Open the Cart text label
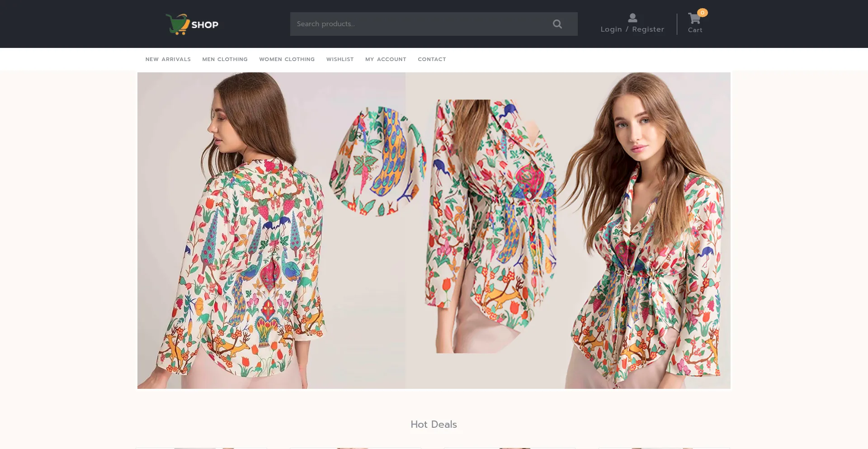 695,30
